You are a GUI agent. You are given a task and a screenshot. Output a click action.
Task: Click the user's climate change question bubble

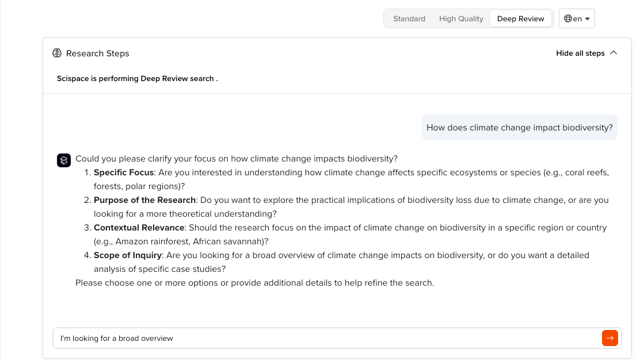click(519, 127)
